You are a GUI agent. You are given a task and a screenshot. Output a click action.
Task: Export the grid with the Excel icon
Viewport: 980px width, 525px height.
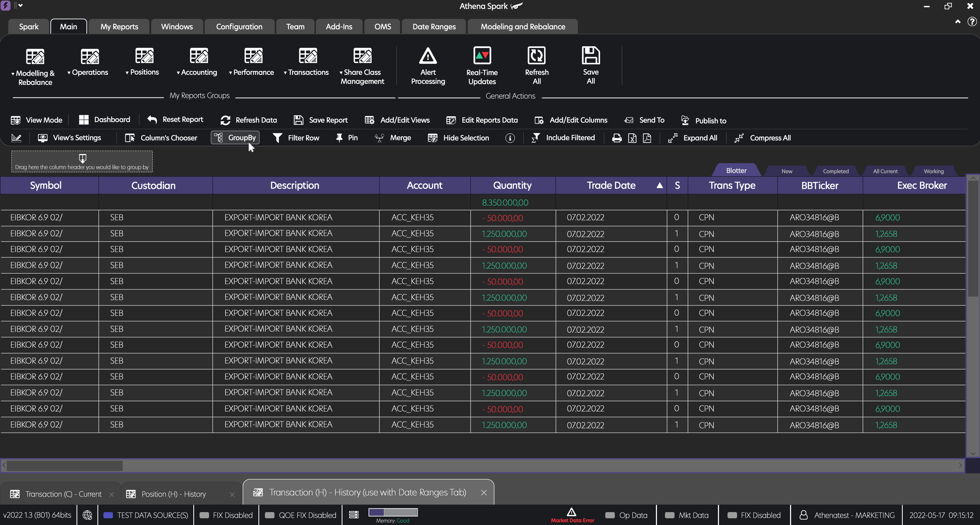coord(632,138)
